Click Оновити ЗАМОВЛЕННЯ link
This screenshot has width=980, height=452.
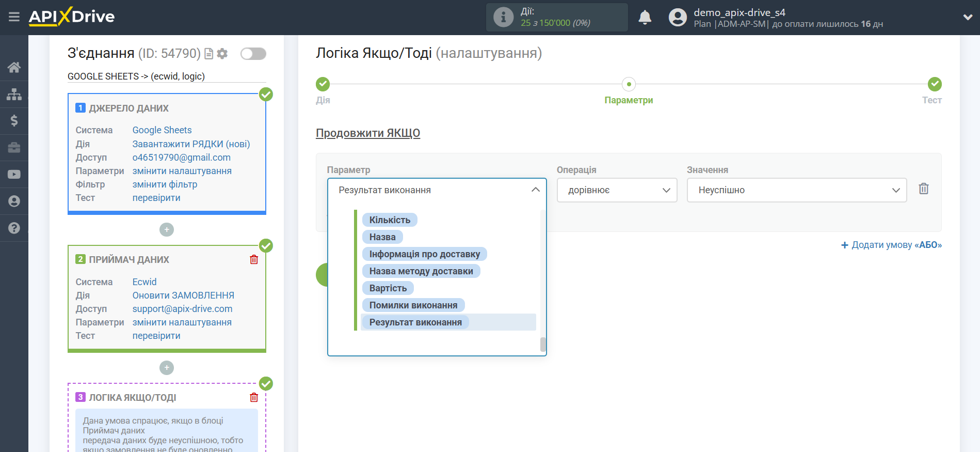pos(183,295)
